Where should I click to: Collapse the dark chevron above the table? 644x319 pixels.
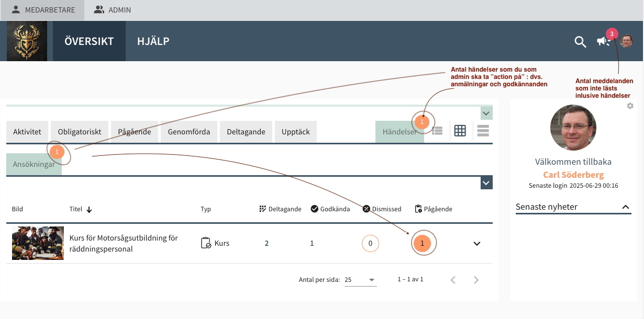(486, 183)
